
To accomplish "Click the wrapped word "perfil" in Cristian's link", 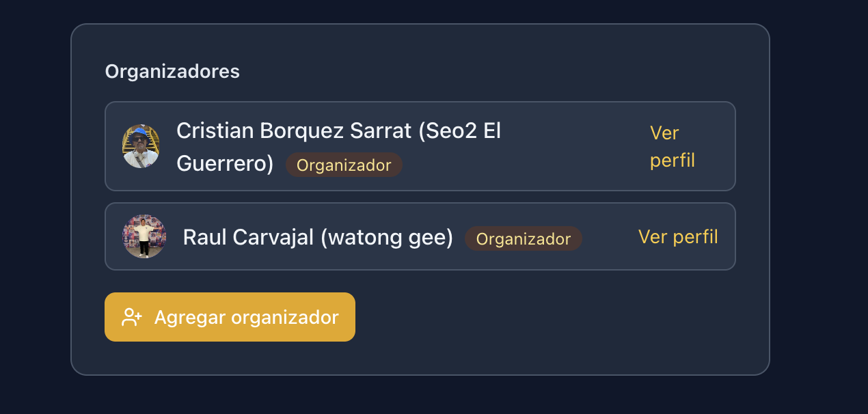I will pos(672,160).
